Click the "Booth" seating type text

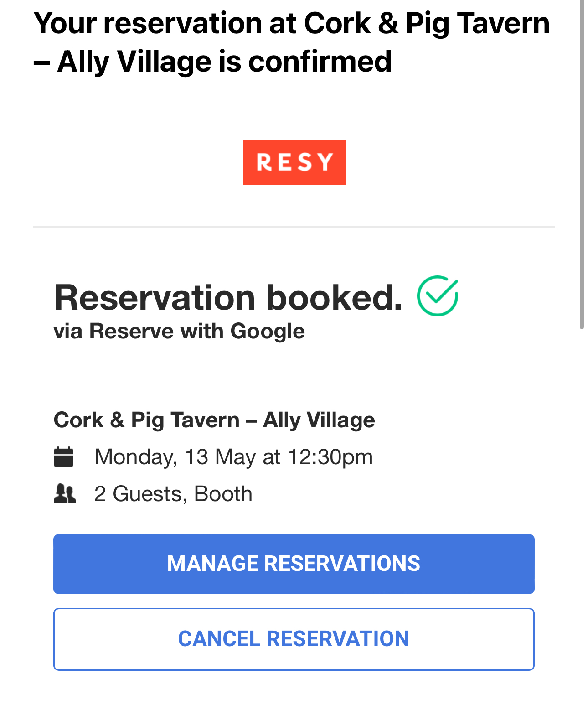click(223, 494)
